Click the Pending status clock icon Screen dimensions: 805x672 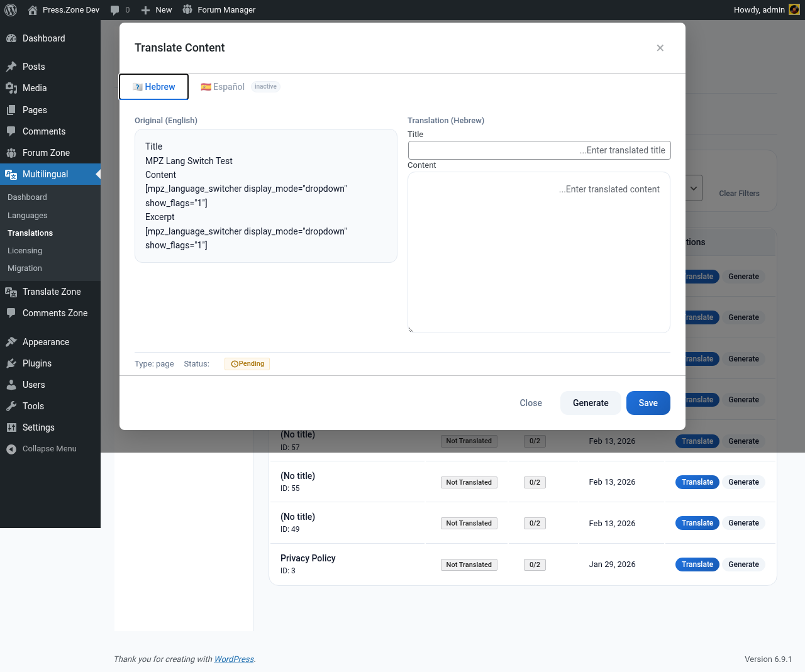coord(235,364)
